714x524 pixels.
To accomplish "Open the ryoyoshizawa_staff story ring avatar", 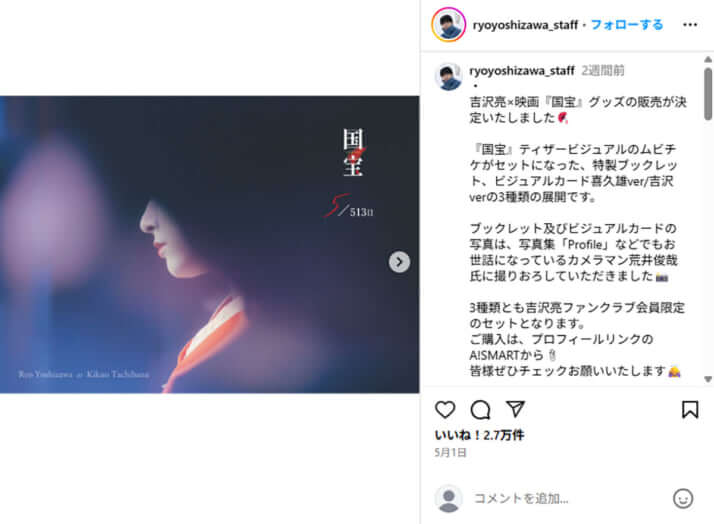I will 448,25.
